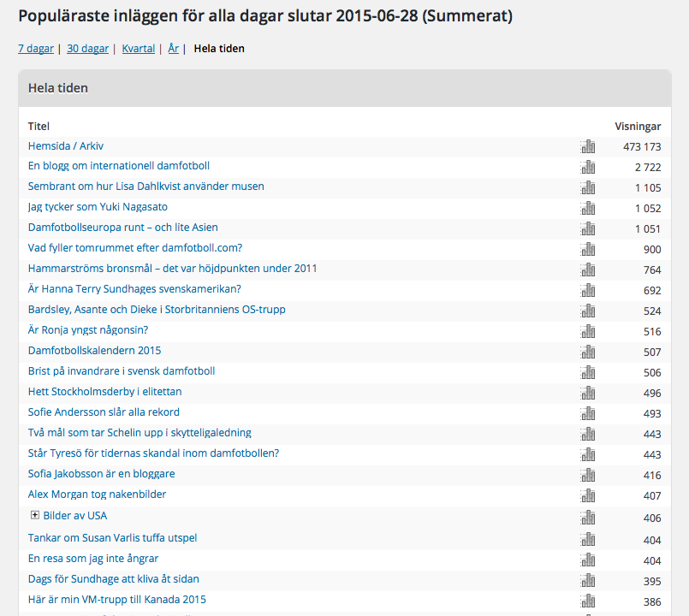This screenshot has height=616, width=689.
Task: Select the 30 dagar time range
Action: click(87, 49)
